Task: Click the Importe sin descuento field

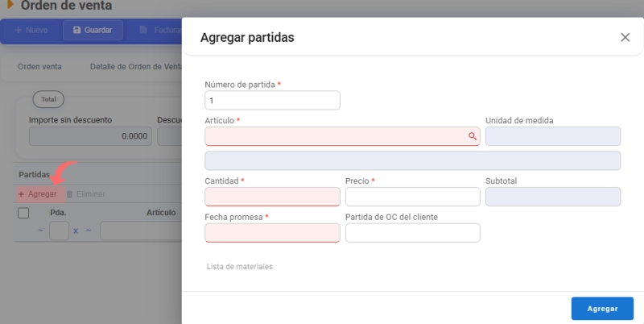Action: pyautogui.click(x=90, y=136)
